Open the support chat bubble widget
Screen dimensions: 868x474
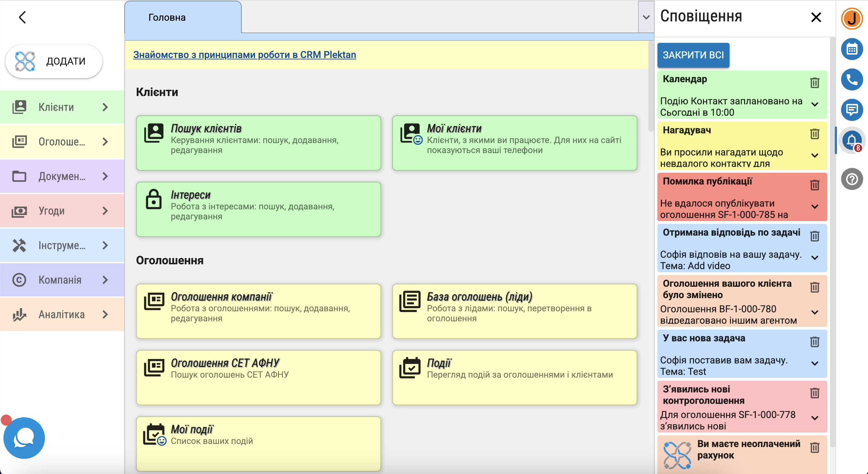tap(24, 438)
